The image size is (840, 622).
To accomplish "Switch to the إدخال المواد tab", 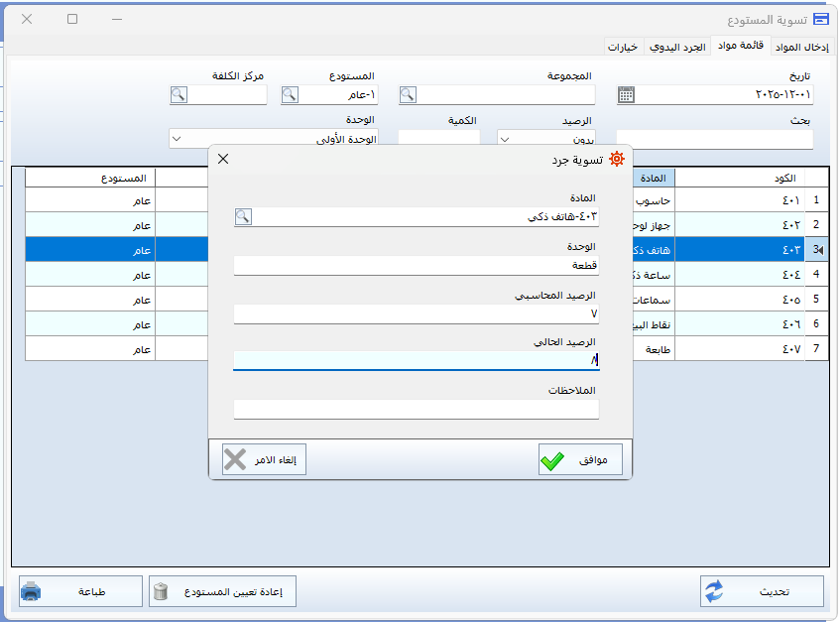I will pos(800,46).
